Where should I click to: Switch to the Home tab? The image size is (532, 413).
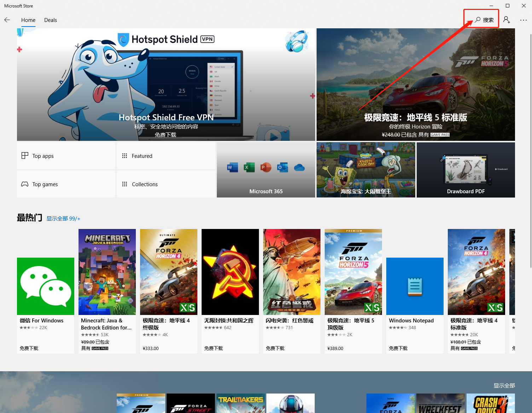[28, 20]
